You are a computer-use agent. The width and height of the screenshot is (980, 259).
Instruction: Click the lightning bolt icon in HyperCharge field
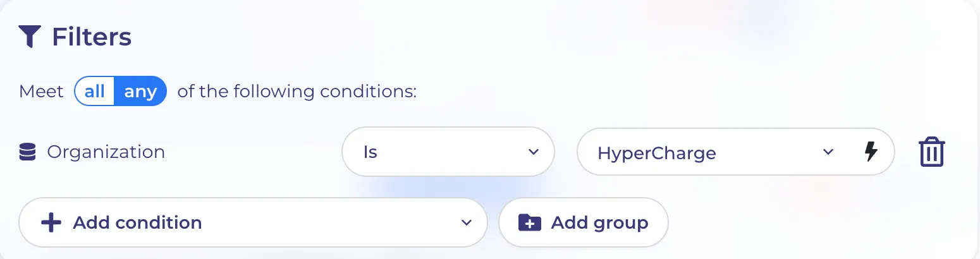pos(871,152)
